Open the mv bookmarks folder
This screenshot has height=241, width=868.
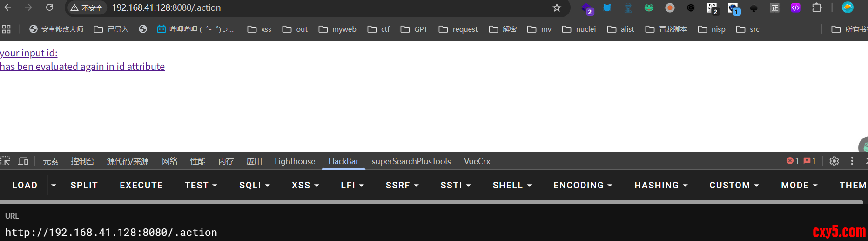[539, 29]
